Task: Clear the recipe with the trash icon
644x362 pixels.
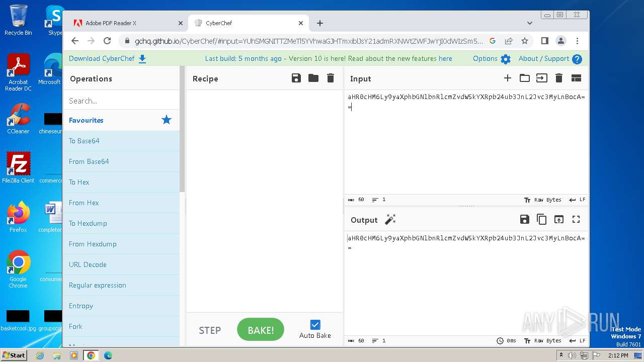Action: 331,78
